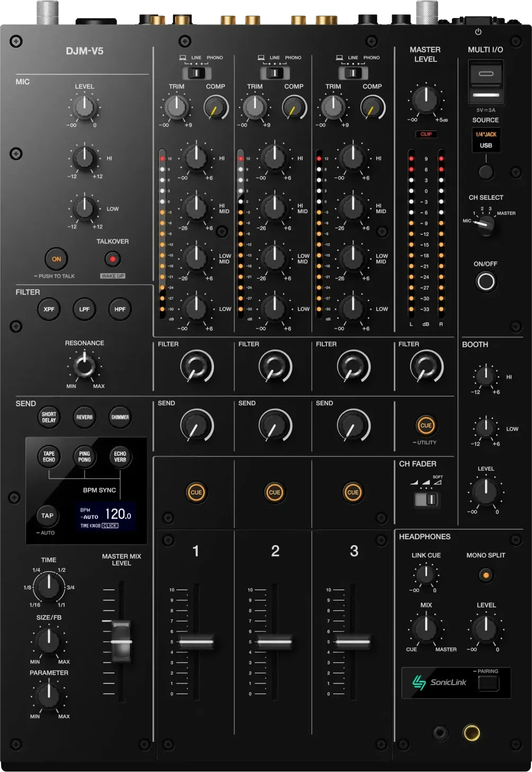
Task: Click the MASTER LEVEL knob
Action: pos(425,99)
